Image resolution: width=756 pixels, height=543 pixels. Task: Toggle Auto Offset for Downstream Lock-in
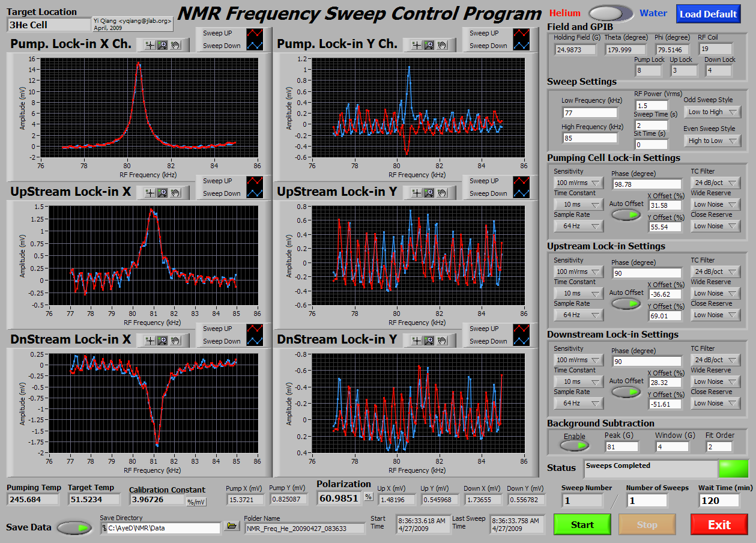(x=626, y=392)
